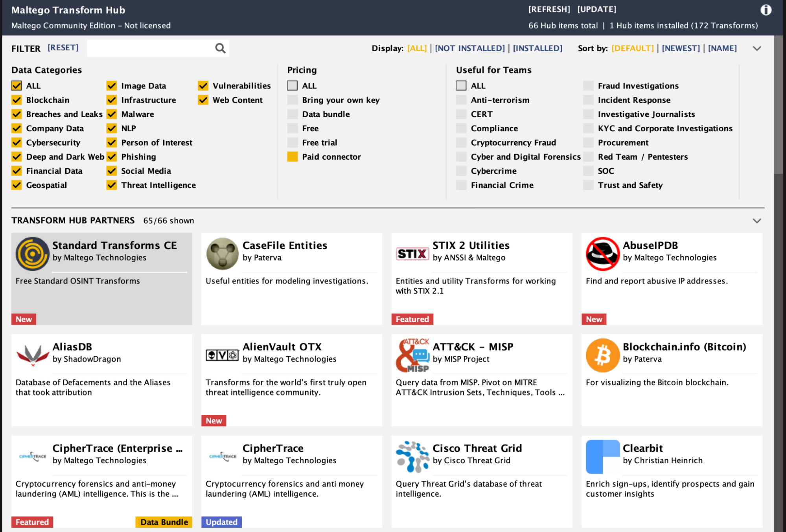Sort by DEFAULT
This screenshot has width=786, height=532.
[632, 48]
